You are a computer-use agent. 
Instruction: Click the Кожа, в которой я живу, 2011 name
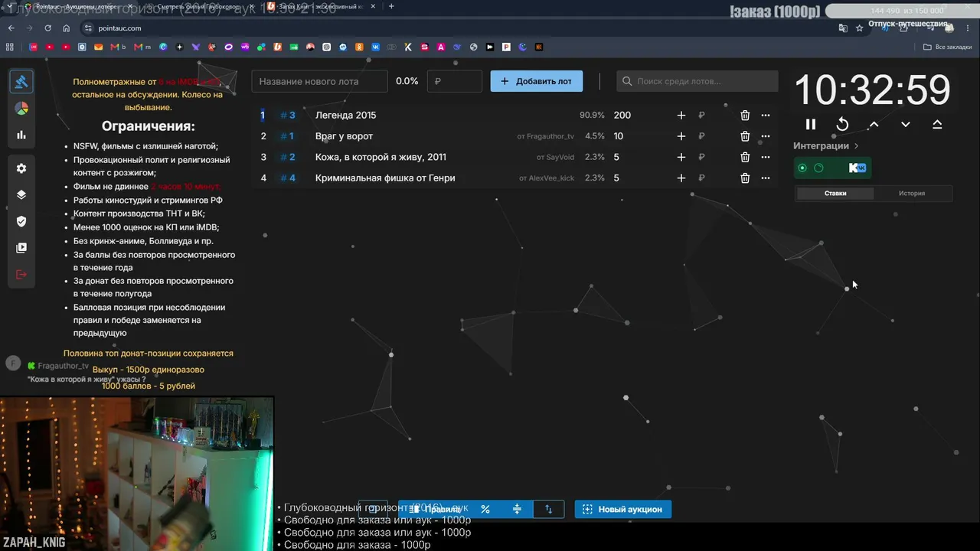[381, 157]
